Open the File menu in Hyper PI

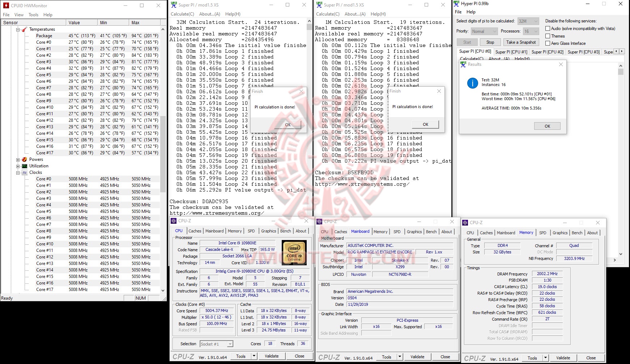pyautogui.click(x=458, y=12)
